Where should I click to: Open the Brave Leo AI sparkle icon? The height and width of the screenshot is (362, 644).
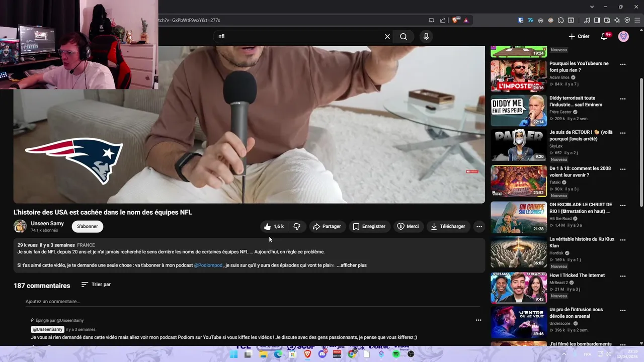[x=617, y=20]
